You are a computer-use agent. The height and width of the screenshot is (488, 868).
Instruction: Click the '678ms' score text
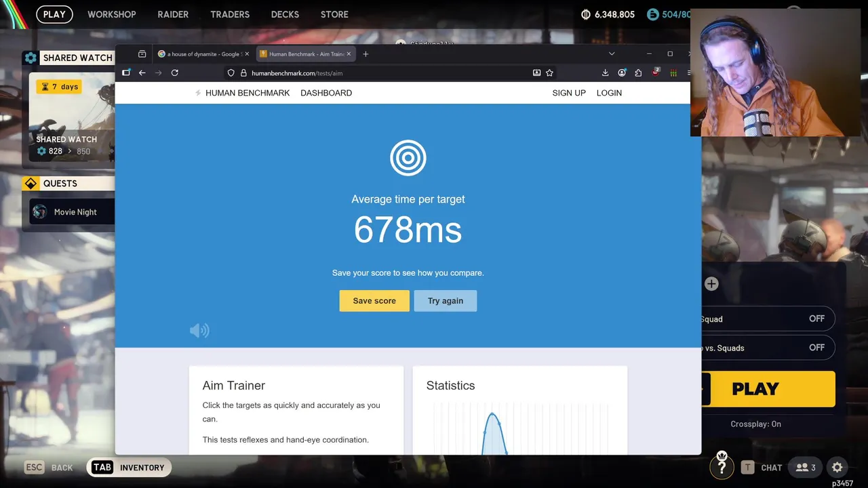point(408,230)
